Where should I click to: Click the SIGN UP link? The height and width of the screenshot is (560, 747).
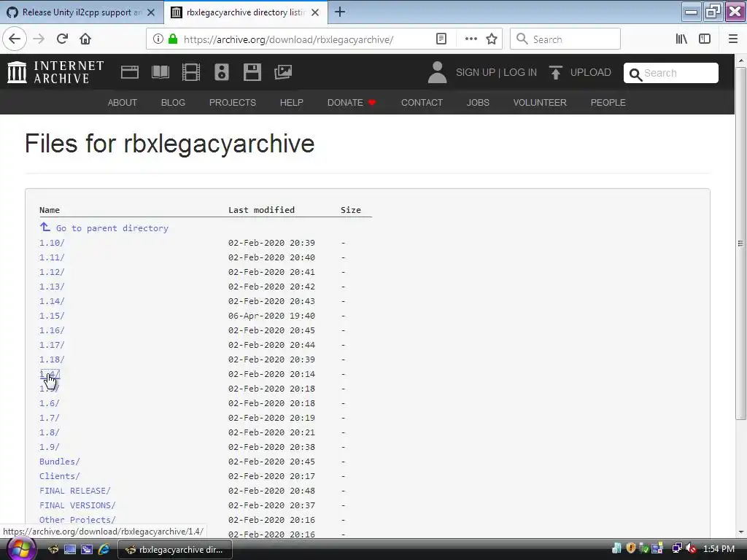476,72
